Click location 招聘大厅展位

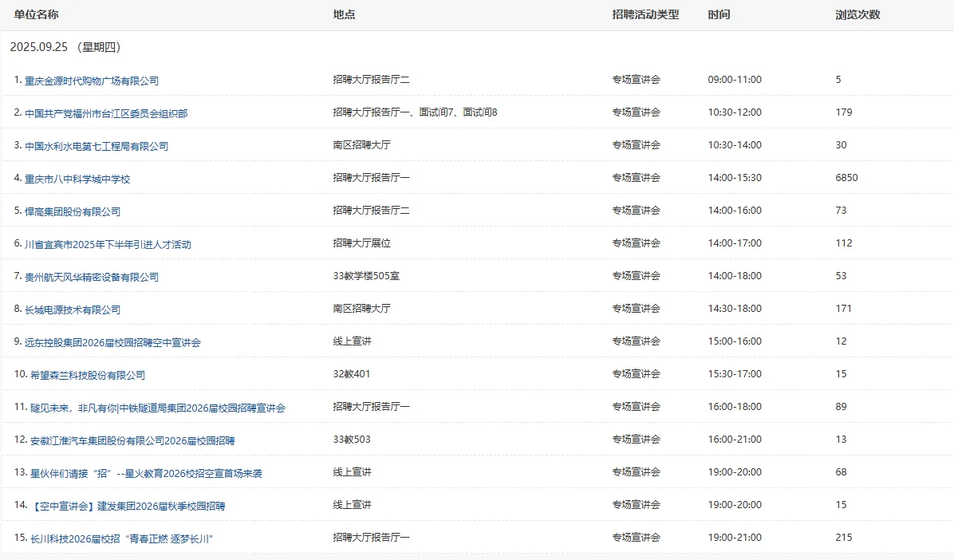[361, 243]
